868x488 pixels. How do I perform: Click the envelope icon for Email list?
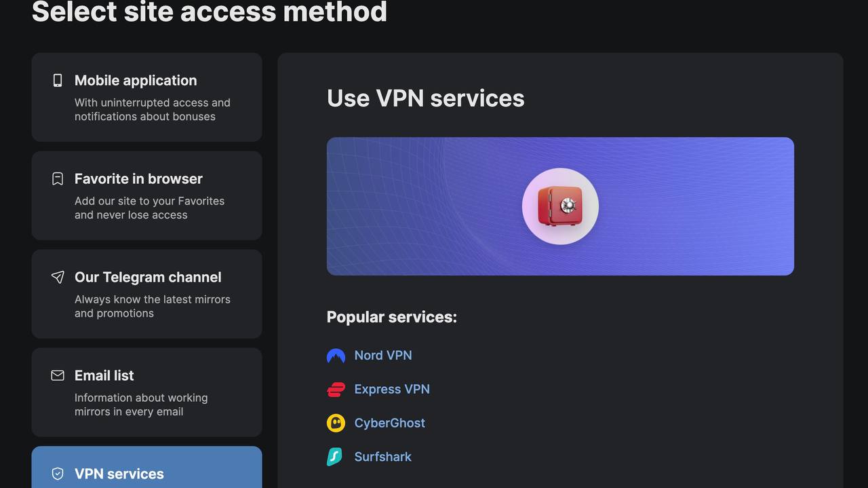click(x=58, y=375)
